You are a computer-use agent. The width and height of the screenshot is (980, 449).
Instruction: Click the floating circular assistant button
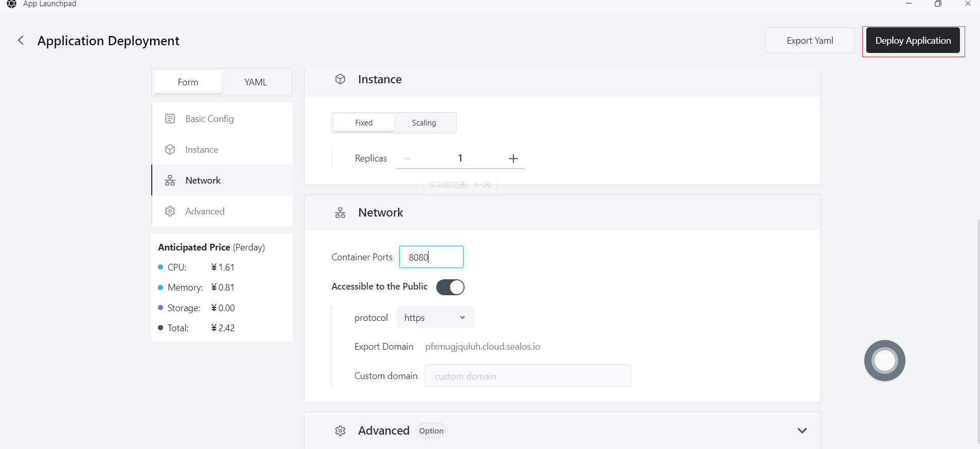pos(884,361)
